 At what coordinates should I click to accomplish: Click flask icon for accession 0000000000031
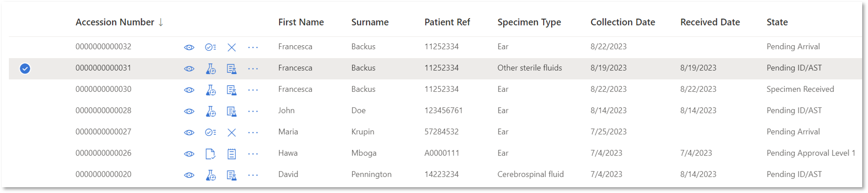pos(211,69)
